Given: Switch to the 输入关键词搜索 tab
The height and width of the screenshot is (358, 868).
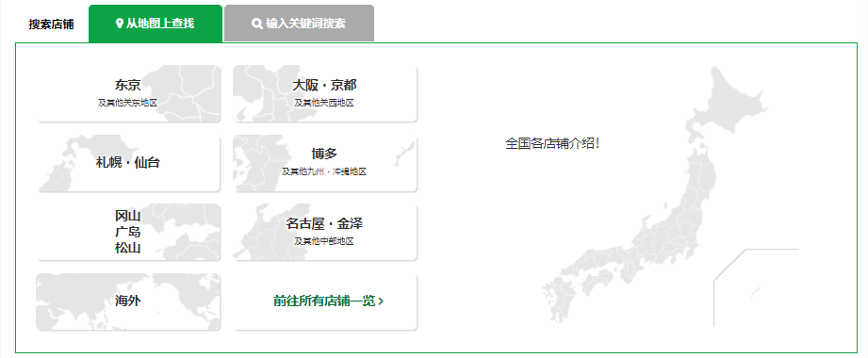Looking at the screenshot, I should click(x=299, y=24).
